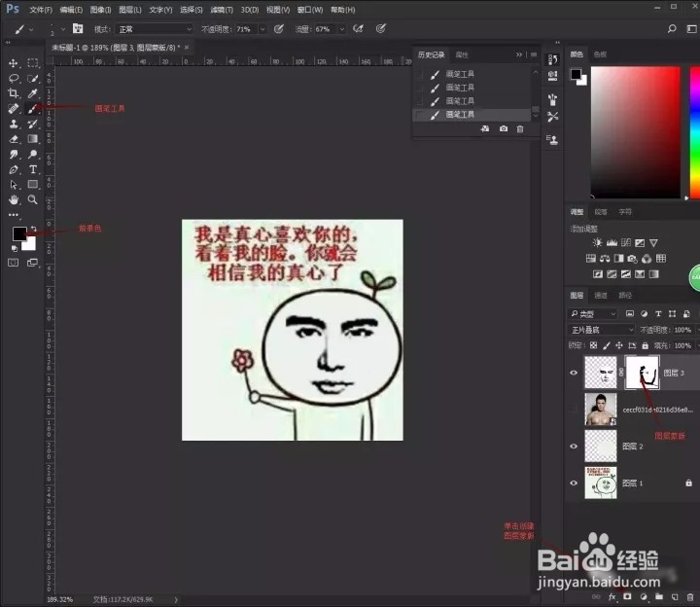
Task: Hide layer 图层 3 with eye icon
Action: pos(574,373)
